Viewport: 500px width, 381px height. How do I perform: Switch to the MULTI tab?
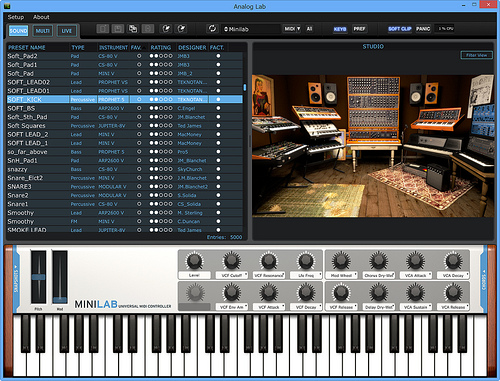click(42, 31)
